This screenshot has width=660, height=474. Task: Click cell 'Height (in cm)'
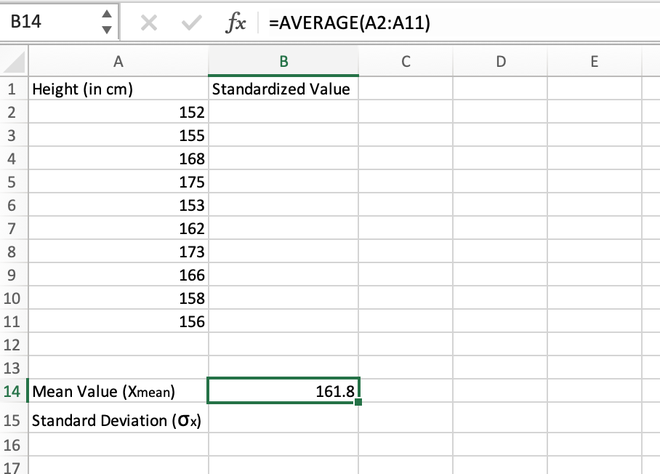point(118,89)
